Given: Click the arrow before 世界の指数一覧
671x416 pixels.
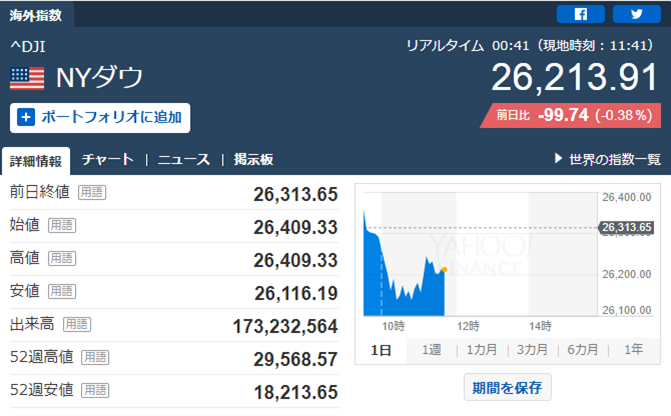Looking at the screenshot, I should pos(558,159).
